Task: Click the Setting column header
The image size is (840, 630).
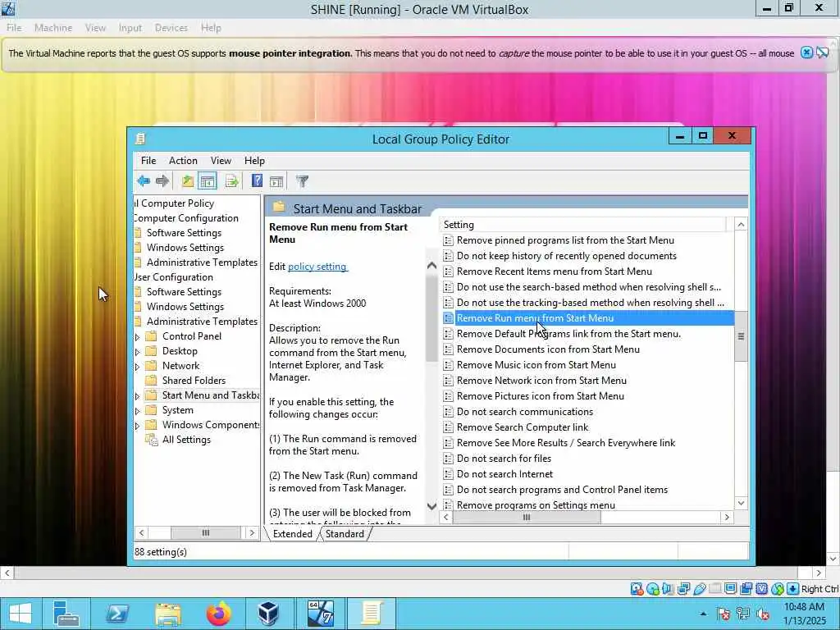Action: coord(582,225)
